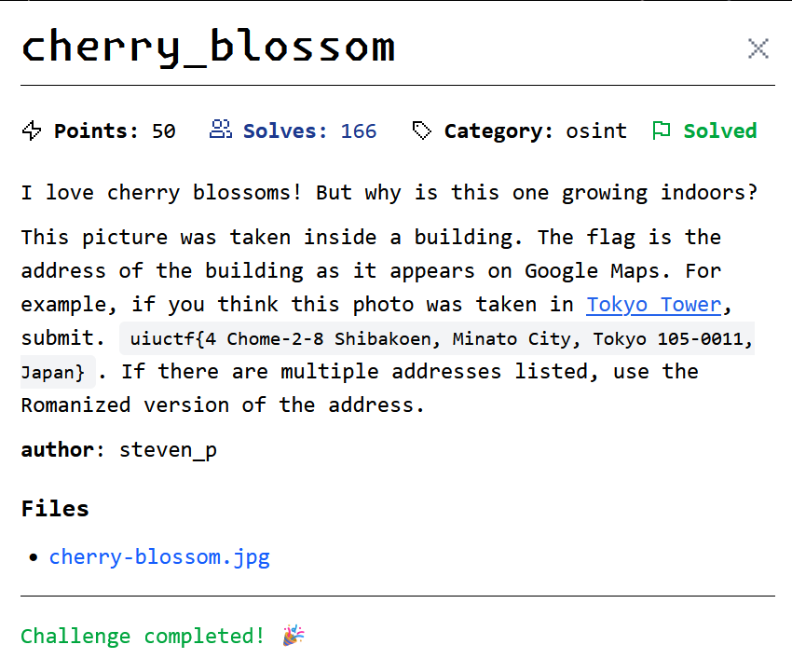Click the cherry_blossom title heading

[x=208, y=47]
